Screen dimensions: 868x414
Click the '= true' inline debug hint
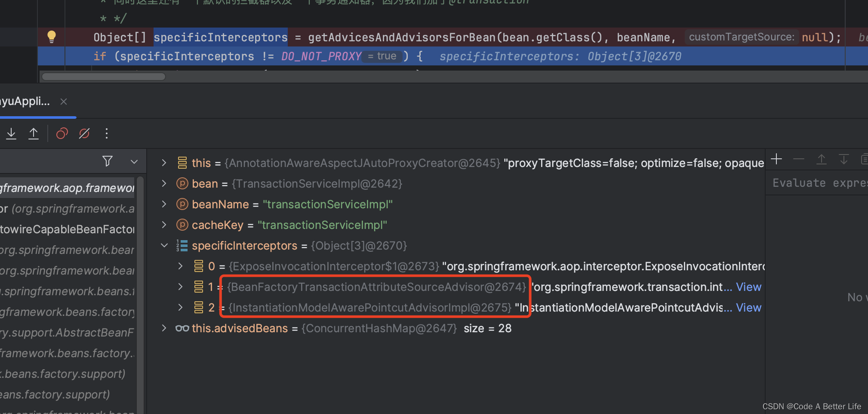tap(382, 56)
